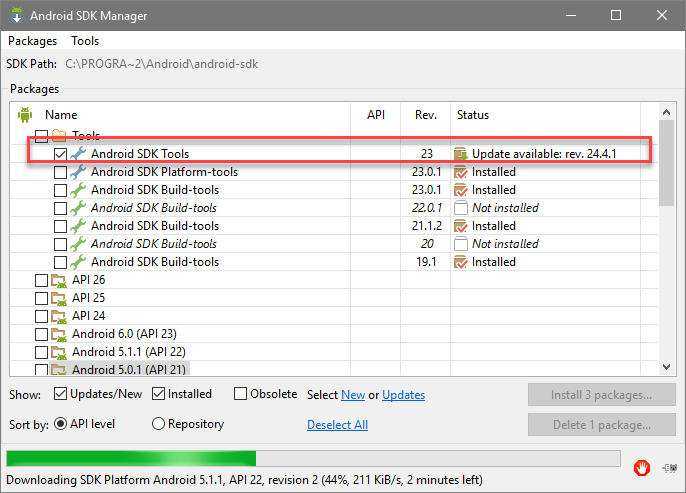Click the package list scroll down arrow
Viewport: 686px width, 493px height.
click(666, 367)
